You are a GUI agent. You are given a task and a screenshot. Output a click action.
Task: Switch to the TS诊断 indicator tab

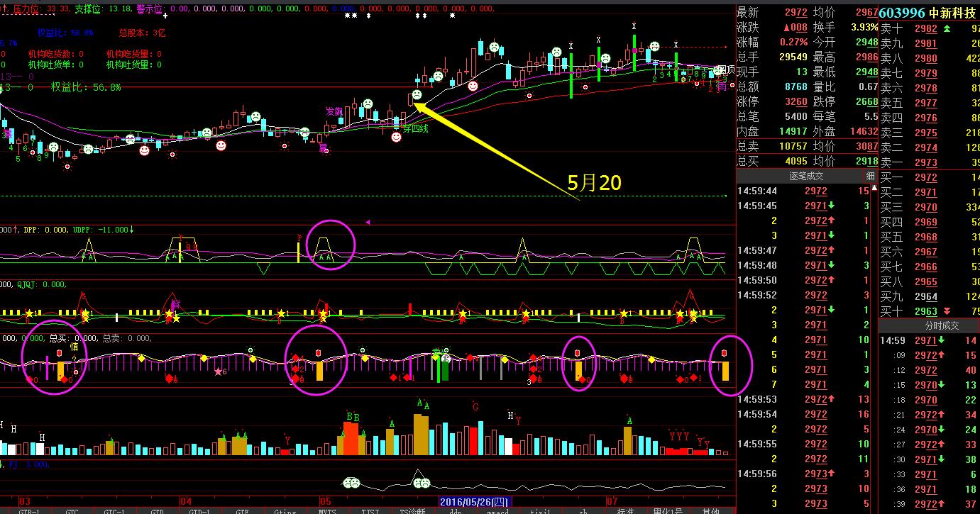(x=413, y=510)
